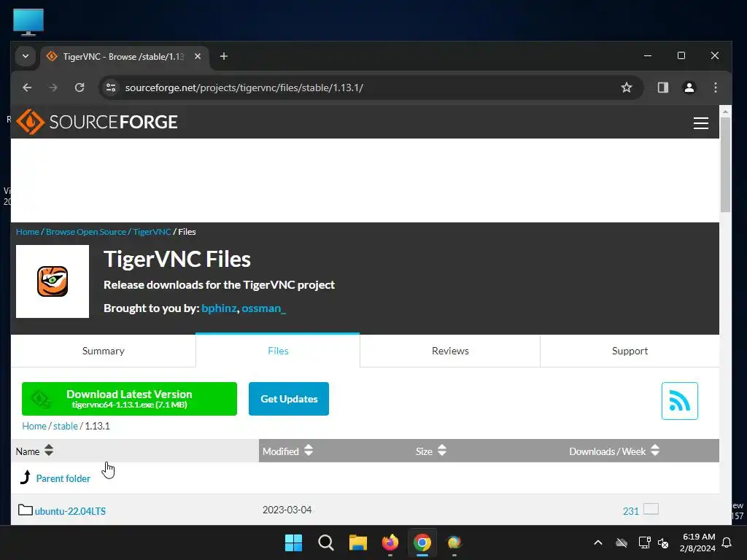Click the 231 downloads count link
The height and width of the screenshot is (560, 747).
point(630,511)
